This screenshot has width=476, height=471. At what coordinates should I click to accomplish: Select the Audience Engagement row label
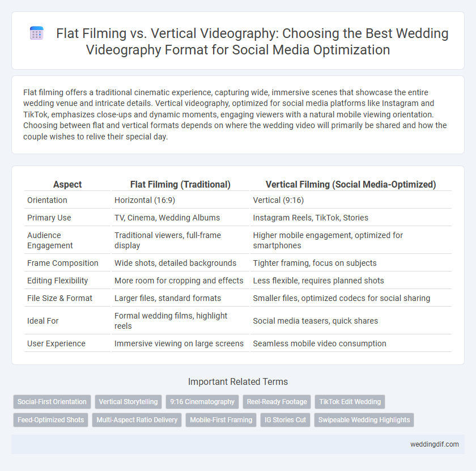(67, 240)
